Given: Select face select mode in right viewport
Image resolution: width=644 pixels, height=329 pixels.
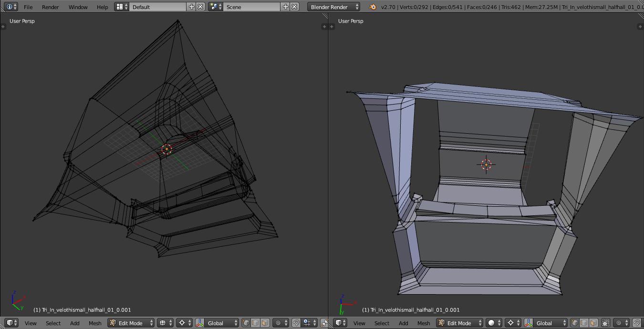Looking at the screenshot, I should pos(593,323).
